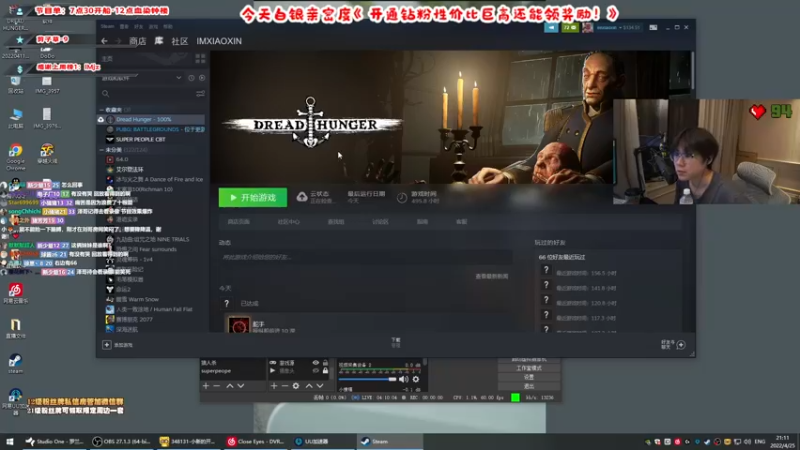Toggle lock of second OBS source

(x=325, y=371)
